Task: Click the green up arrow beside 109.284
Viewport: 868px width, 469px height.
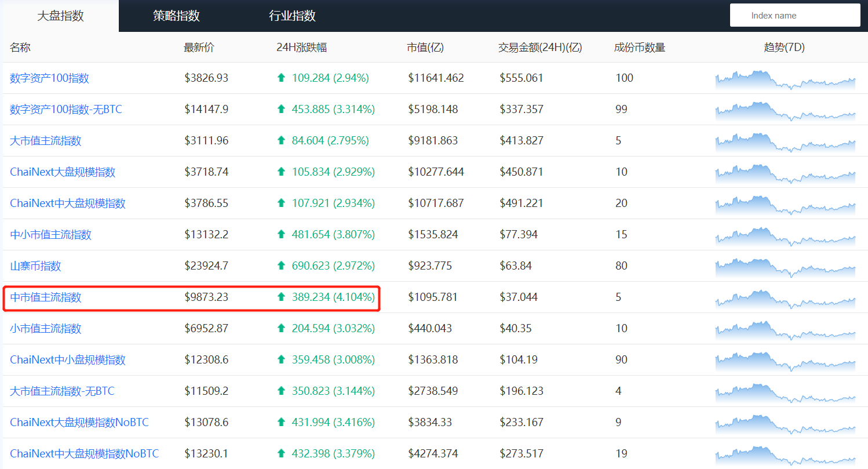Action: click(x=282, y=78)
